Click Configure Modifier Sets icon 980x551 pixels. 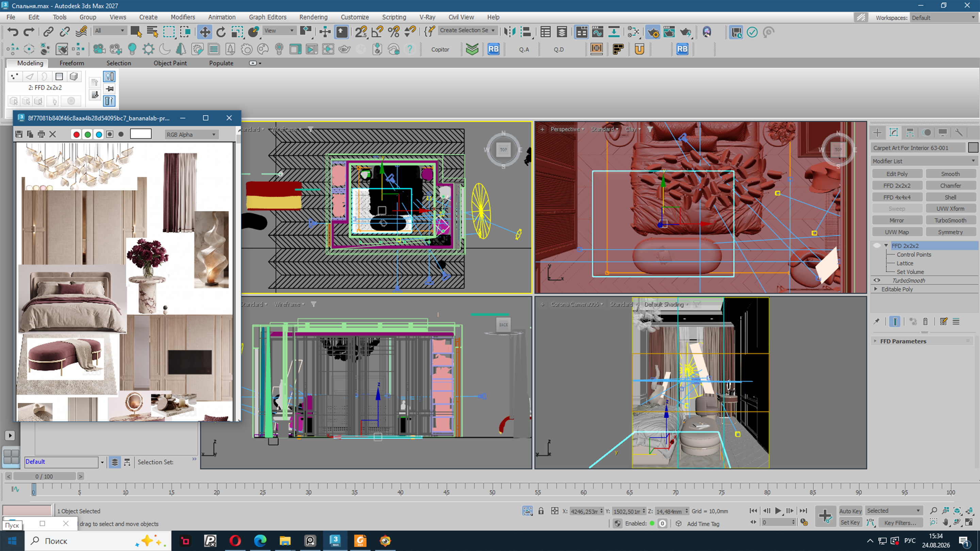coord(944,322)
